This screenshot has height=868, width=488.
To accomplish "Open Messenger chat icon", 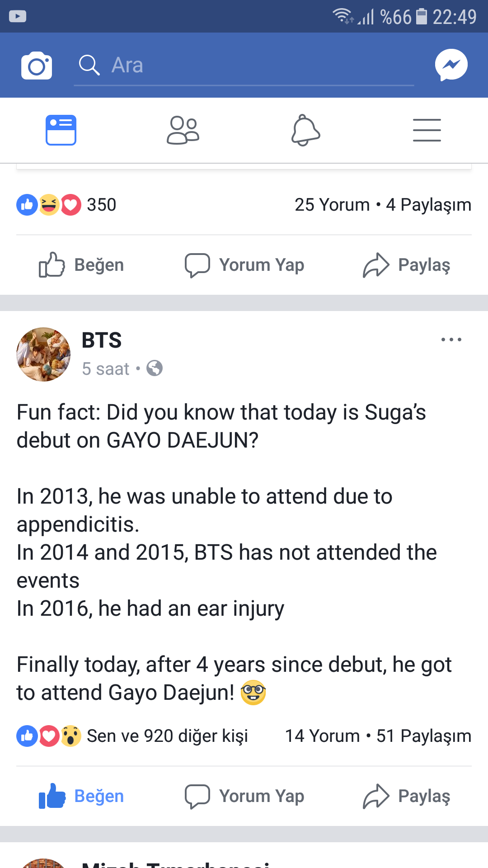I will 451,65.
